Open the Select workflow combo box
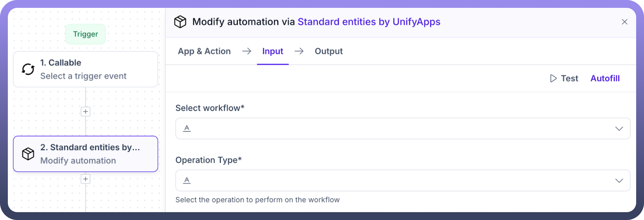Image resolution: width=644 pixels, height=220 pixels. click(x=400, y=128)
